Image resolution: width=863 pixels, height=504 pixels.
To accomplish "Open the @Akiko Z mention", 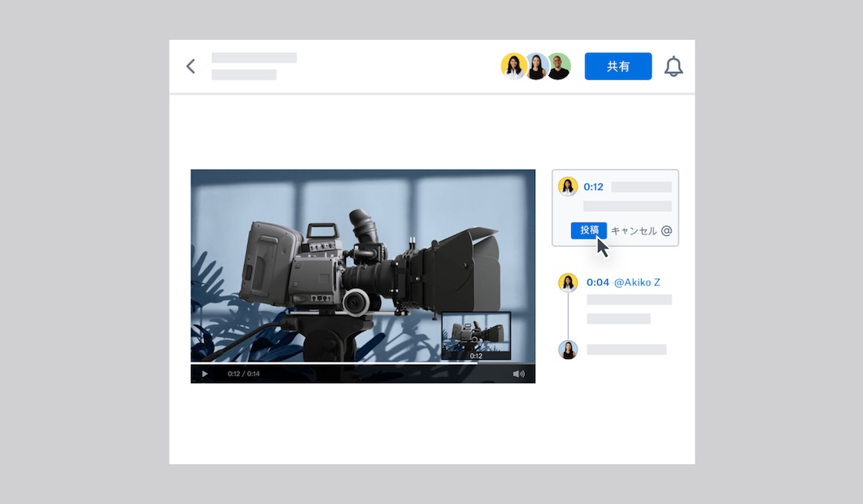I will pos(637,282).
